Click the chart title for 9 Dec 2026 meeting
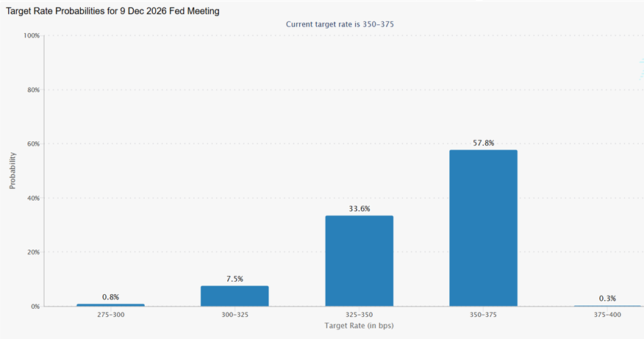 pos(112,12)
